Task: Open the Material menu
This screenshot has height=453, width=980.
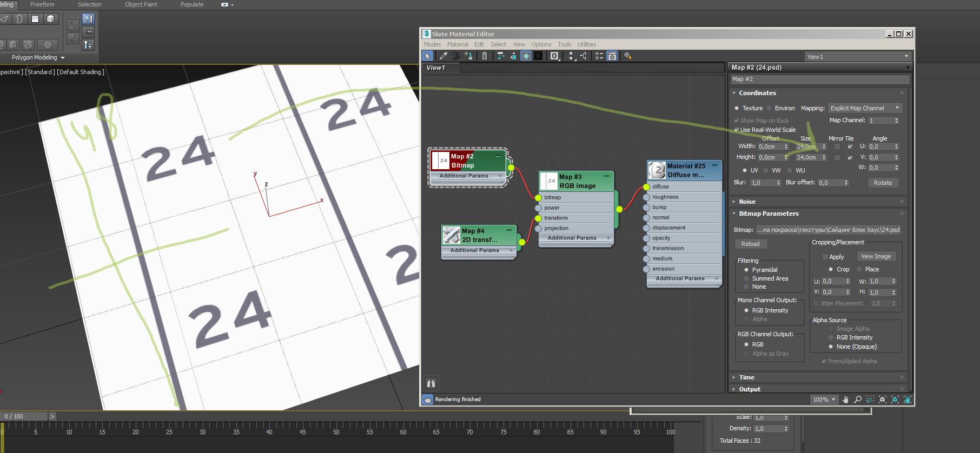Action: click(458, 44)
